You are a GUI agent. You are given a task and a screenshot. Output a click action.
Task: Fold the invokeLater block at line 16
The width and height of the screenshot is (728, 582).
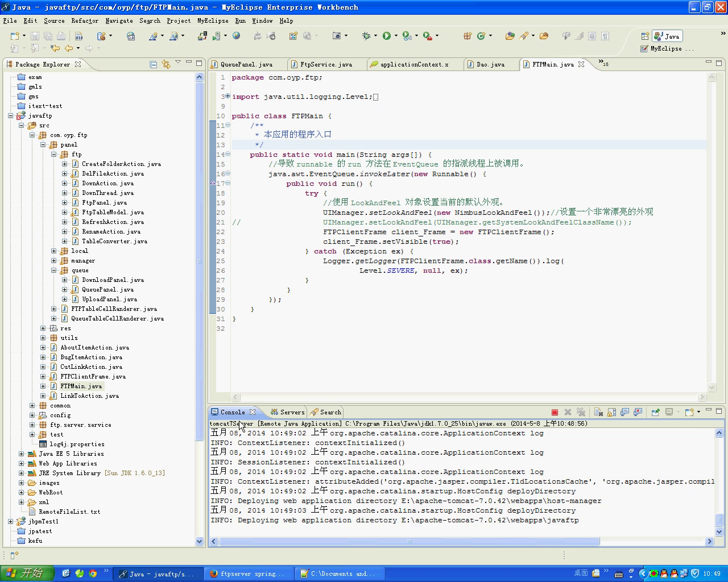click(227, 173)
